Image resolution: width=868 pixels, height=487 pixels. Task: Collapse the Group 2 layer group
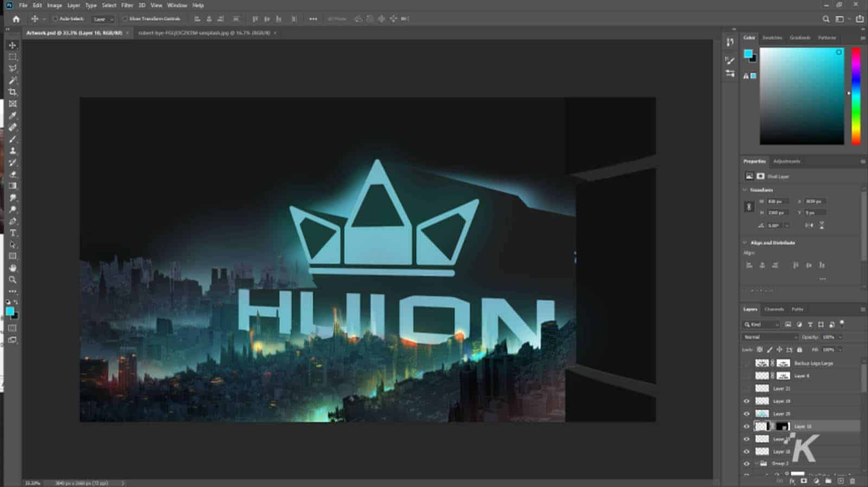tap(756, 464)
